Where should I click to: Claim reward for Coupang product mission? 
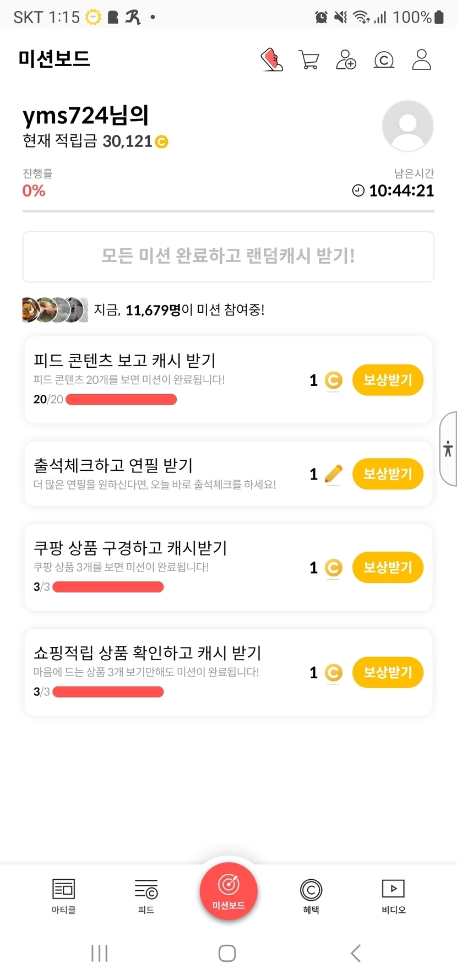pos(388,568)
